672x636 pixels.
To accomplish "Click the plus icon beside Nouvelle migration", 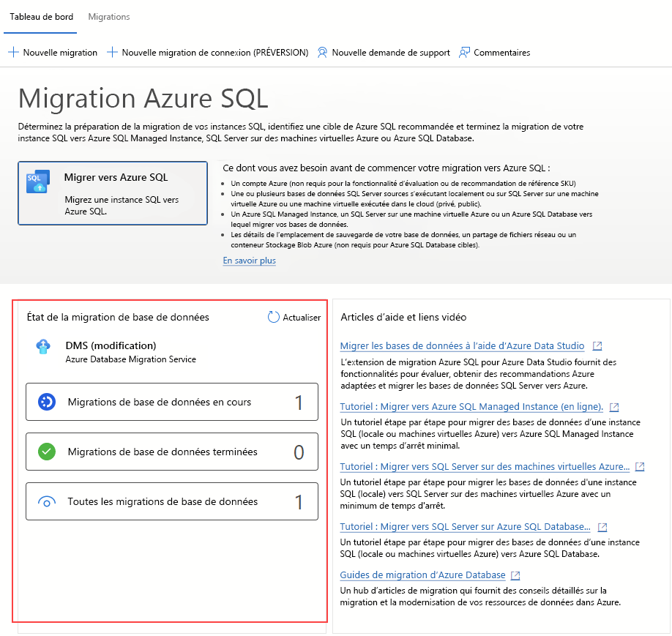I will click(x=12, y=52).
